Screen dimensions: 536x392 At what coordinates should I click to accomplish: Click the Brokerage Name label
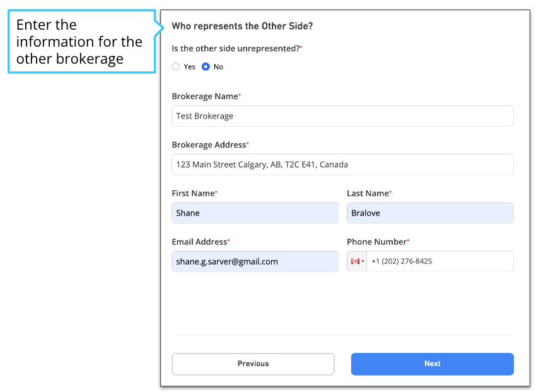tap(206, 96)
